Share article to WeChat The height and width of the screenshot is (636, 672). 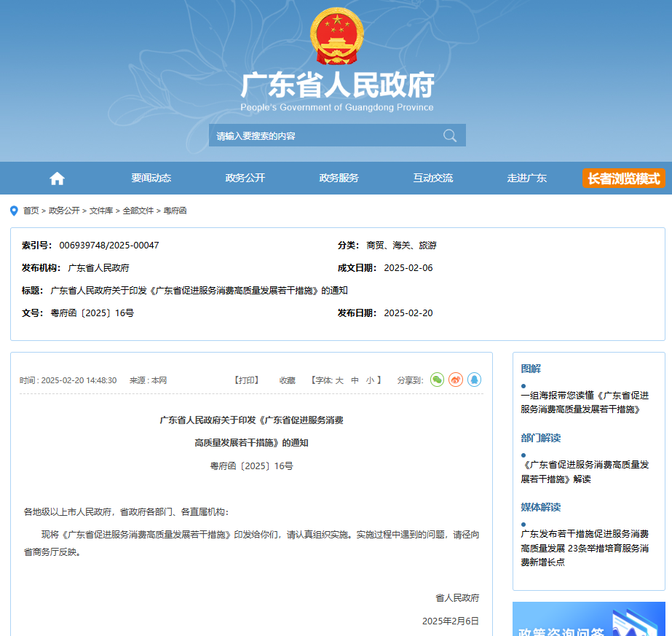pyautogui.click(x=437, y=380)
